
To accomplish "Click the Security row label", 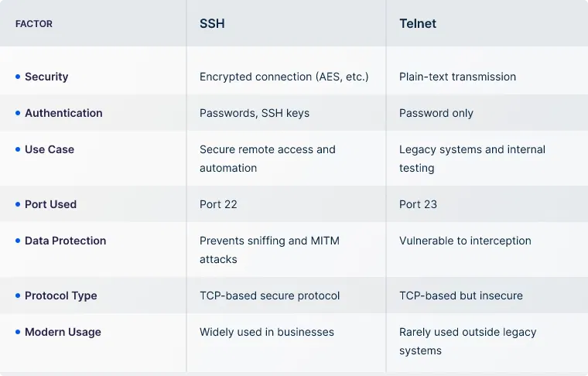I will point(46,77).
